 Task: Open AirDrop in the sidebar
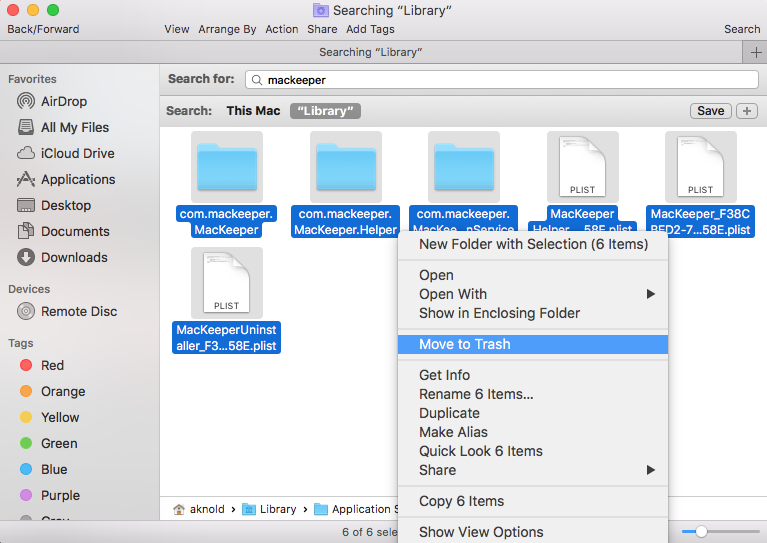pos(52,101)
